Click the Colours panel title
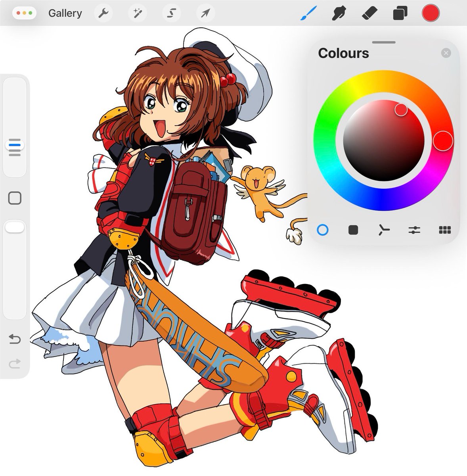The width and height of the screenshot is (467, 476). click(343, 53)
